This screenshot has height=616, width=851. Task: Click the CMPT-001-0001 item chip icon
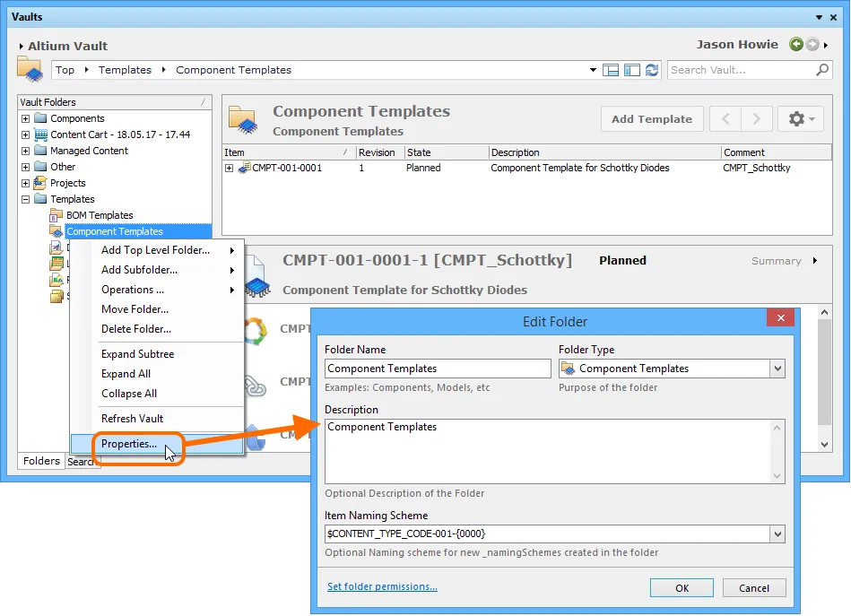pyautogui.click(x=244, y=167)
